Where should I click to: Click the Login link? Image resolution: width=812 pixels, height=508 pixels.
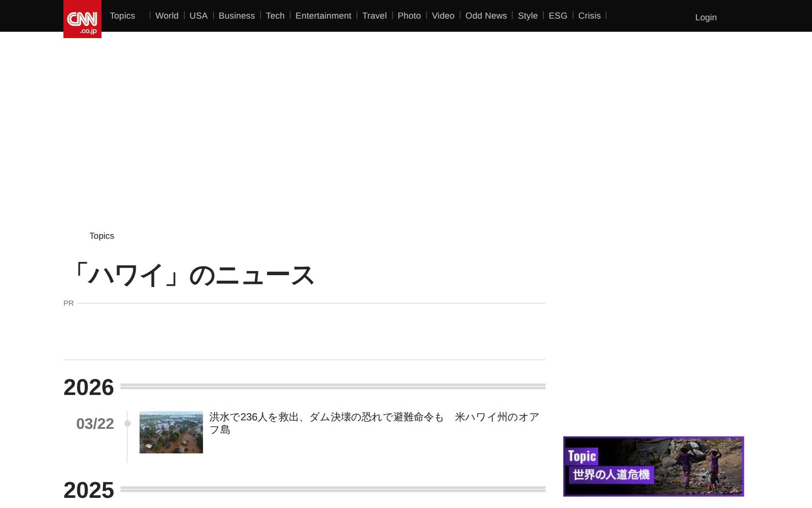(x=705, y=17)
